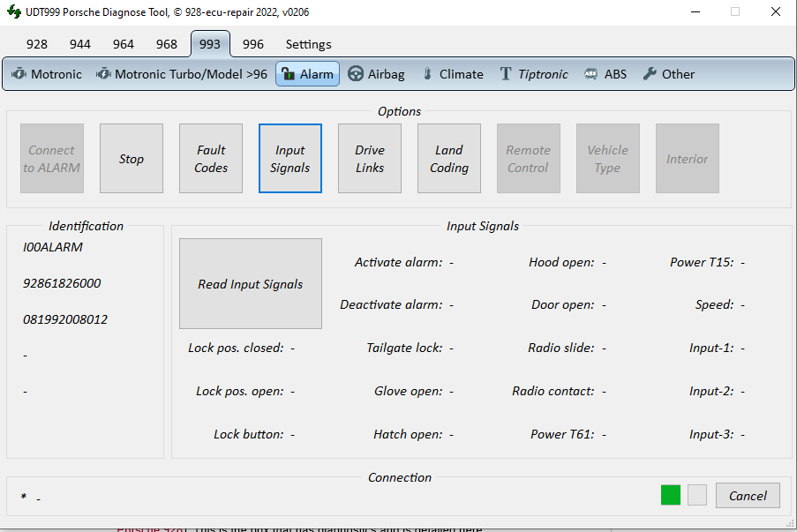The height and width of the screenshot is (532, 797).
Task: Click the Read Input Signals button
Action: tap(251, 284)
